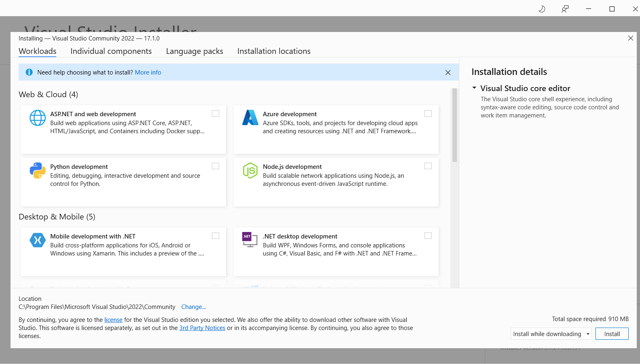Open the Install while downloading dropdown
Viewport: 640px width, 364px height.
click(551, 334)
